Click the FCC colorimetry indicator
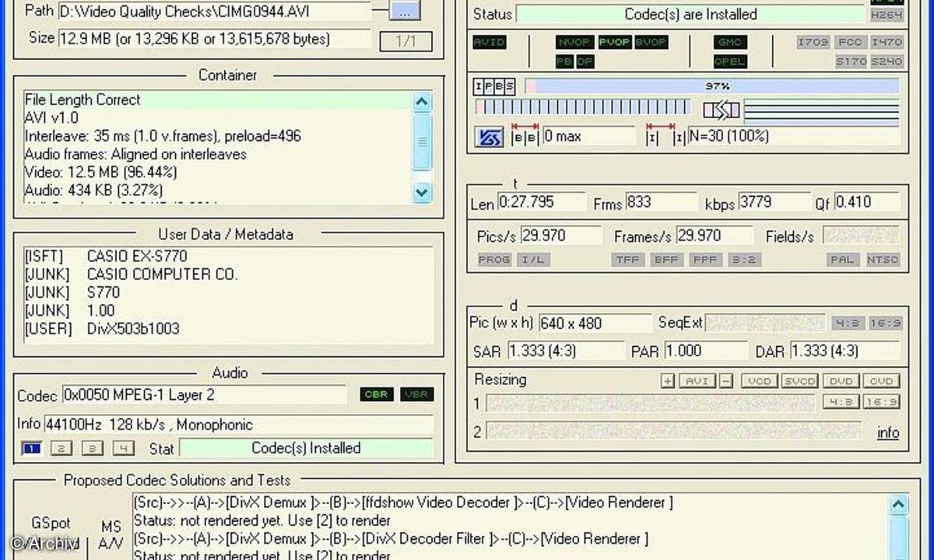 pos(850,42)
